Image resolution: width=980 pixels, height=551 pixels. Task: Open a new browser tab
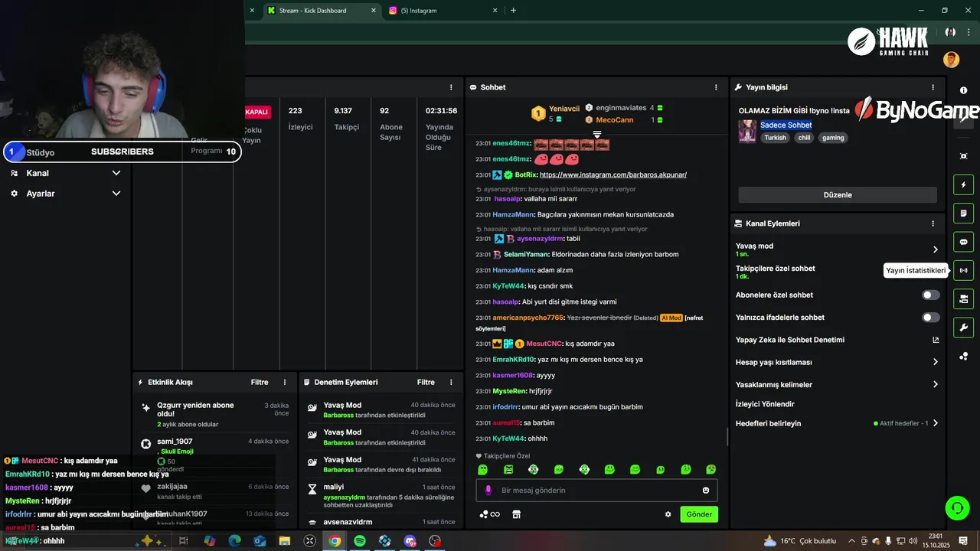tap(513, 11)
